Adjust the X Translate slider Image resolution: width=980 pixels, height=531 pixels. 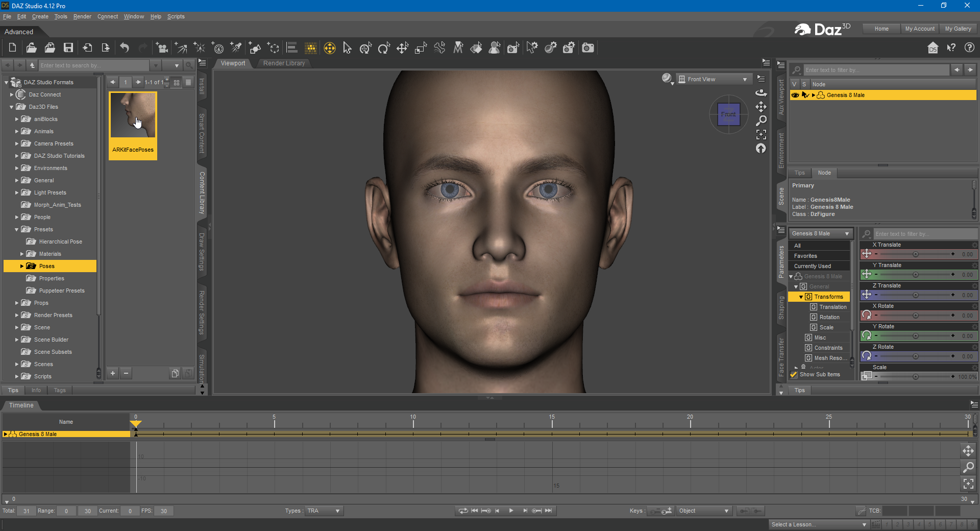click(x=915, y=254)
